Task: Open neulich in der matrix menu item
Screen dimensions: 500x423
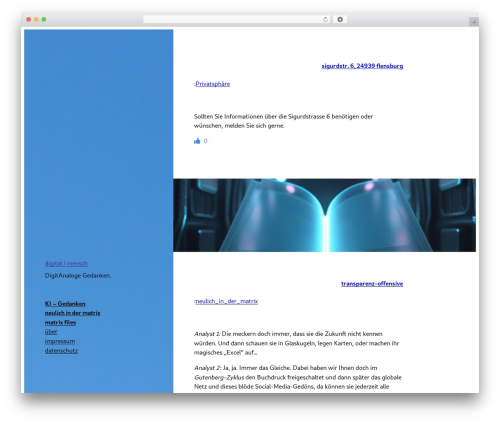Action: tap(72, 313)
